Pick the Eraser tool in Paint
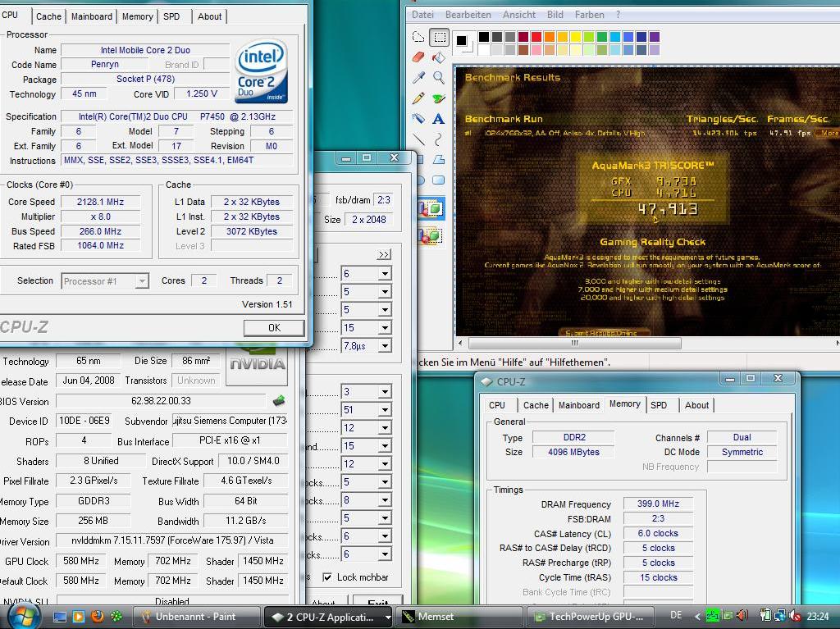840x629 pixels. [x=418, y=57]
